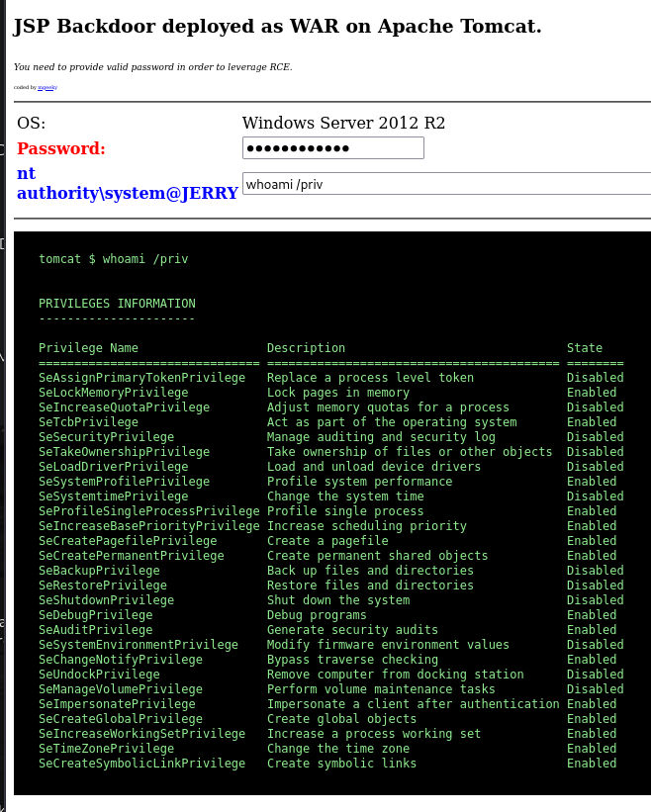Click 'You need to provide valid password' notice

[152, 67]
